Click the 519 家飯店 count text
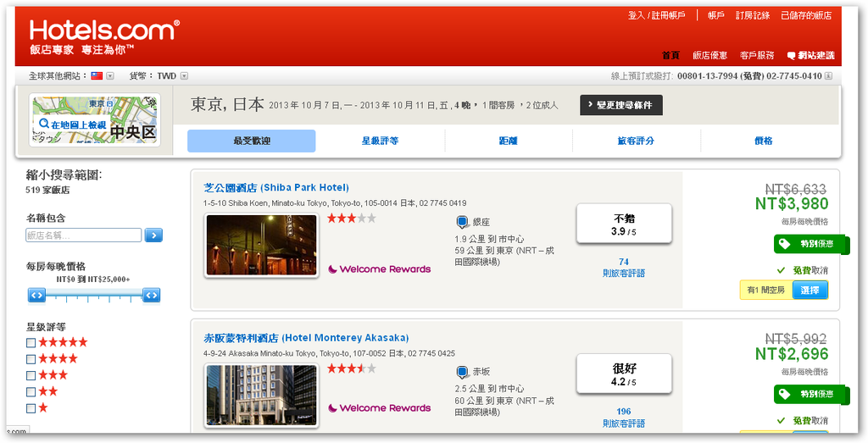Viewport: 868px width, 443px height. tap(47, 191)
